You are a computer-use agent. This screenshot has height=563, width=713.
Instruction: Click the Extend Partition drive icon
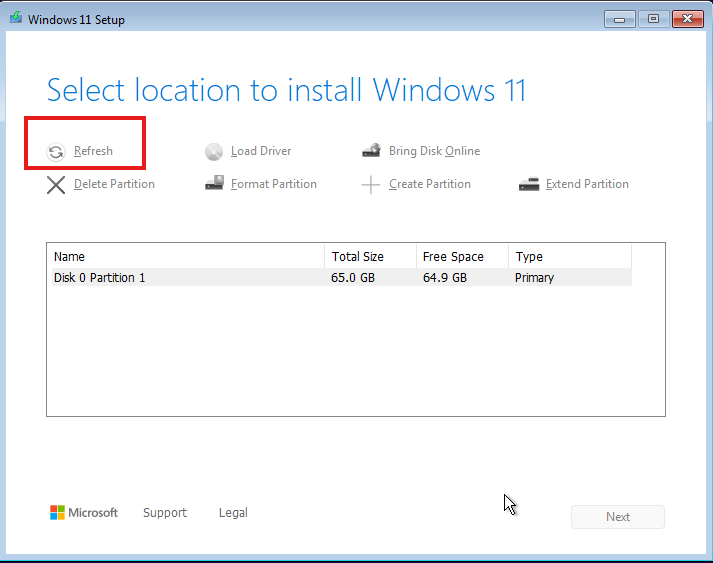click(529, 184)
